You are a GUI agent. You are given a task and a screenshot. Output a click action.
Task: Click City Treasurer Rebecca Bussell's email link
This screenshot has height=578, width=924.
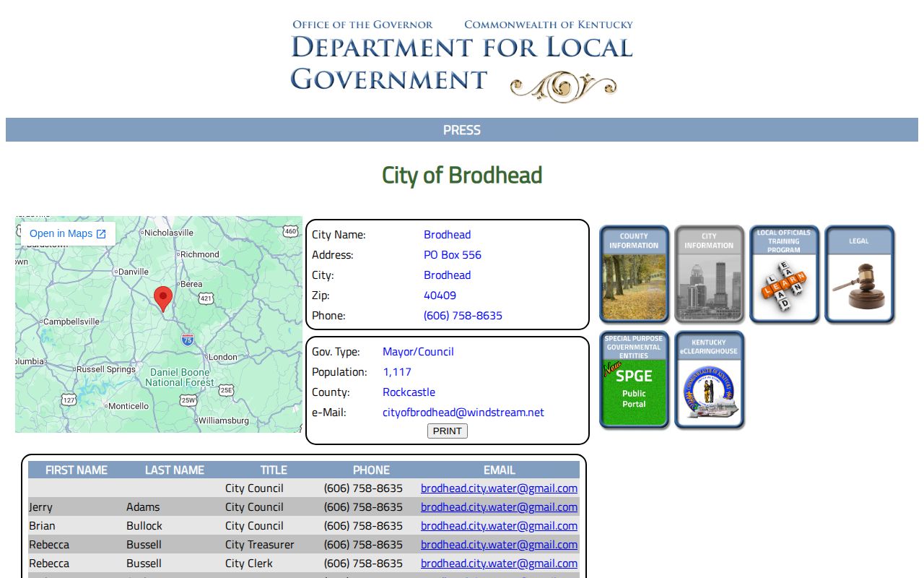499,545
